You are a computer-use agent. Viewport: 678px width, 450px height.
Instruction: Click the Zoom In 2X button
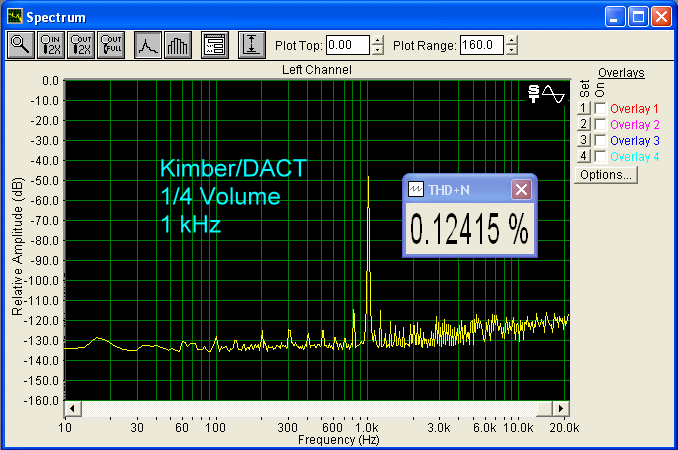pos(50,44)
